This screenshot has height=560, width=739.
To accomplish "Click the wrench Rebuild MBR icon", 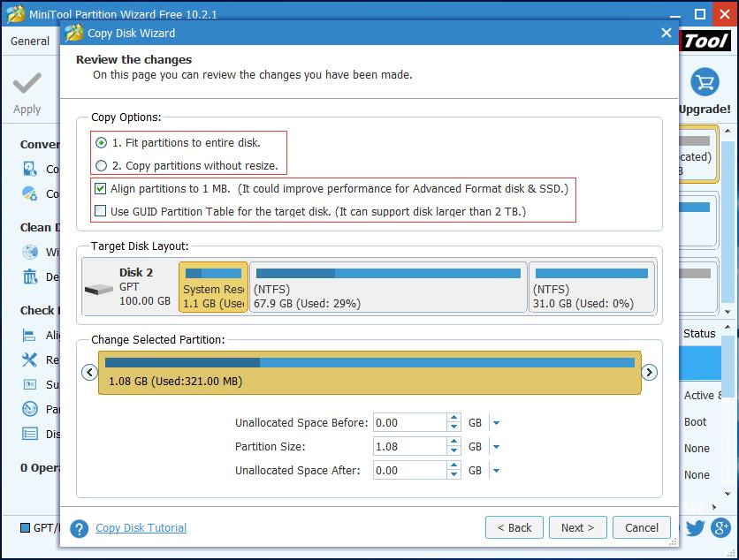I will pyautogui.click(x=30, y=359).
